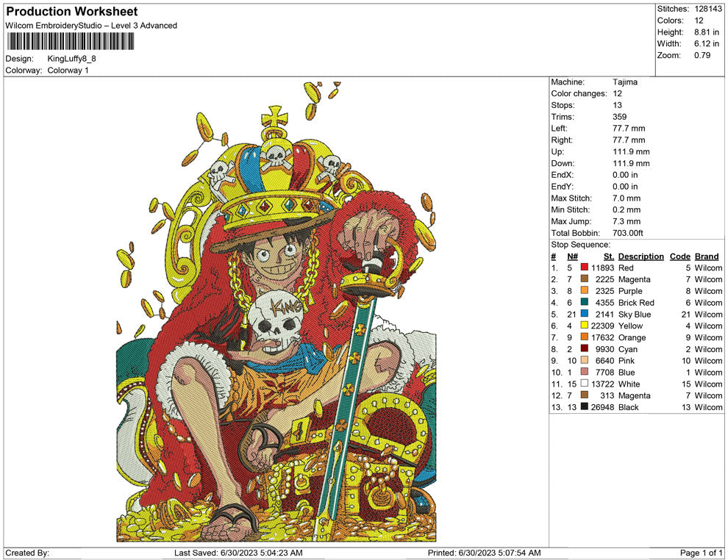The width and height of the screenshot is (728, 560).
Task: Click the Production Worksheet title
Action: coord(72,12)
